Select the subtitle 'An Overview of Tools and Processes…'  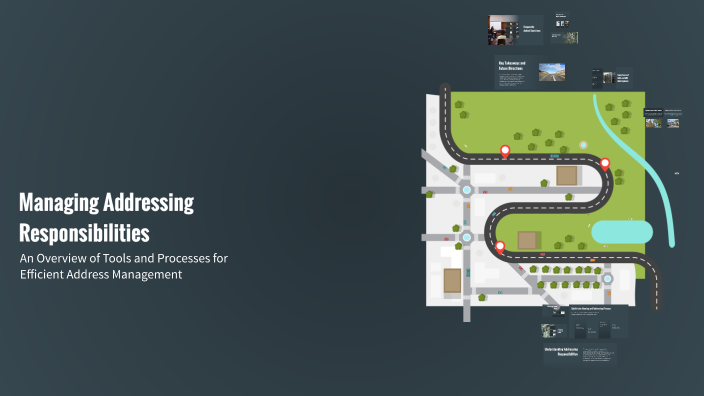pos(123,266)
